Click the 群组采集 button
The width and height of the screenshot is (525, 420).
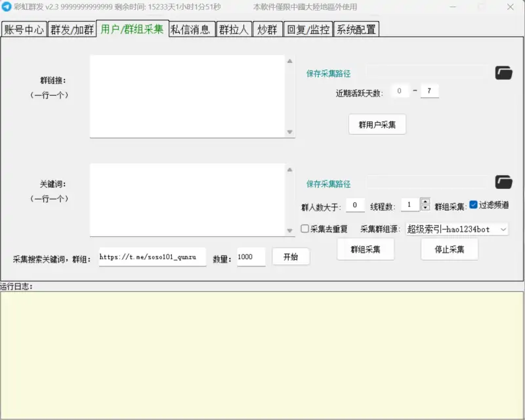[x=366, y=249]
